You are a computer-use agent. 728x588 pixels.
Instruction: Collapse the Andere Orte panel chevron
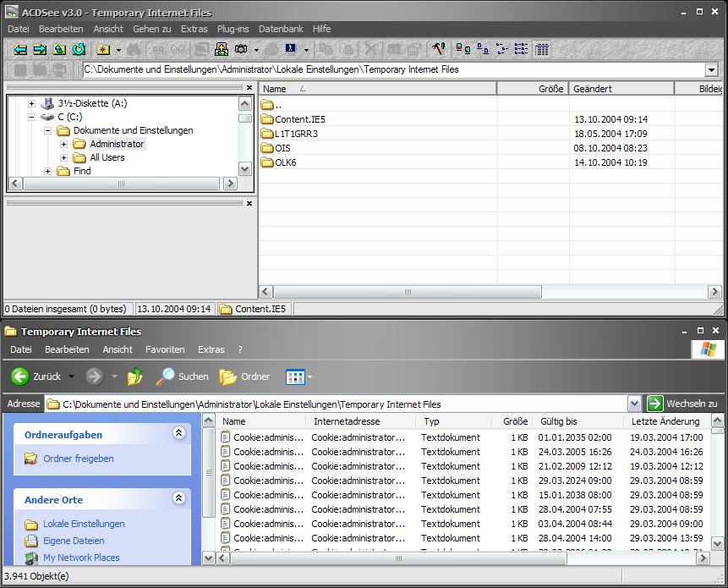[178, 497]
